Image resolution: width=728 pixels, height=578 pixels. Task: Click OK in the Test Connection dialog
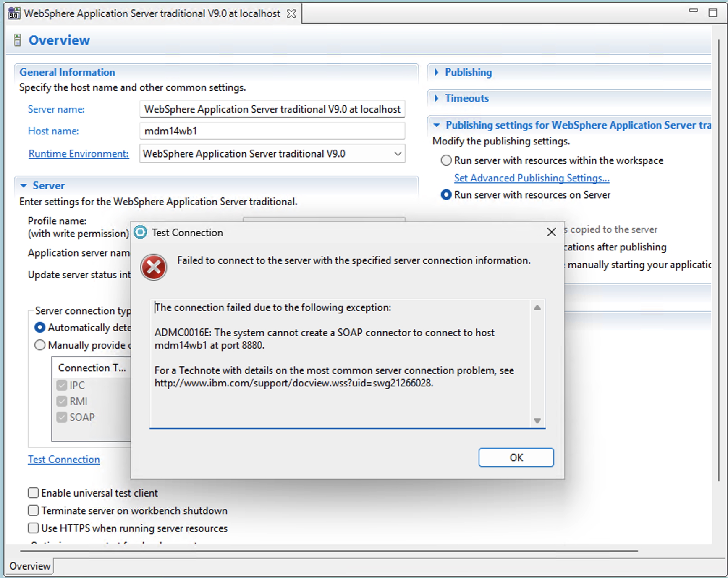coord(516,457)
